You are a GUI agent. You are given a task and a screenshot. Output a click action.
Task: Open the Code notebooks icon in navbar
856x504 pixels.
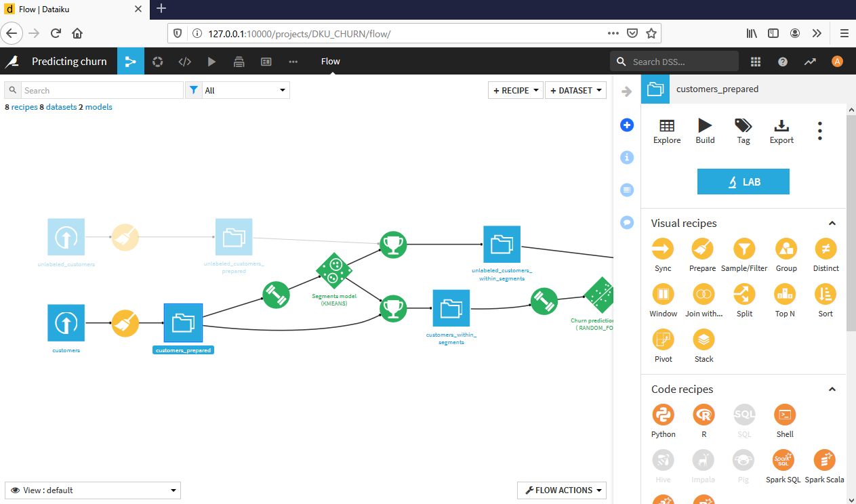pyautogui.click(x=184, y=62)
